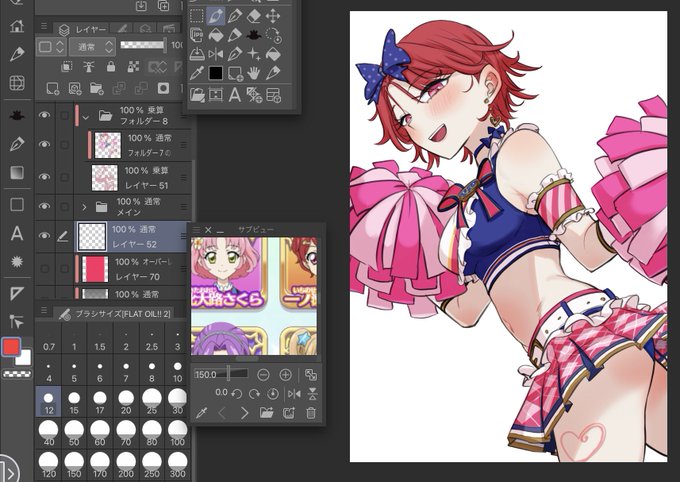
Task: Select the white background color swatch
Action: tap(24, 358)
